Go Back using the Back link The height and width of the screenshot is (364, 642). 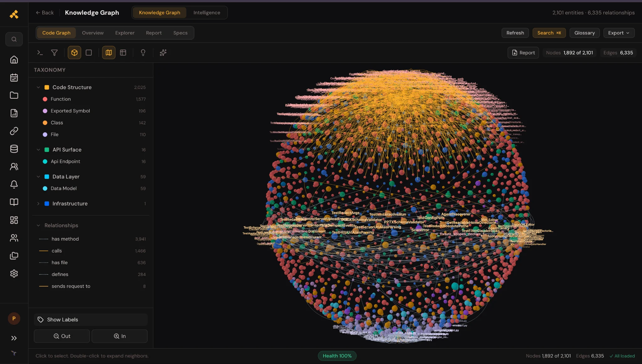tap(45, 13)
